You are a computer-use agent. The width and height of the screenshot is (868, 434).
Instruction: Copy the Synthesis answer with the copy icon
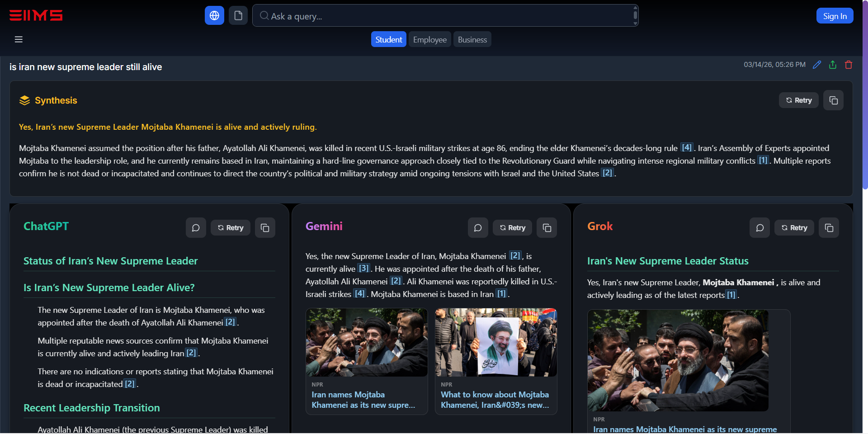[833, 100]
